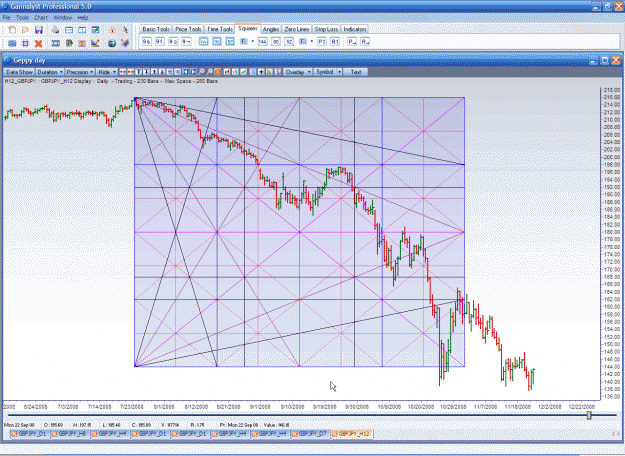Click the purple square icon beside red X

[25, 43]
